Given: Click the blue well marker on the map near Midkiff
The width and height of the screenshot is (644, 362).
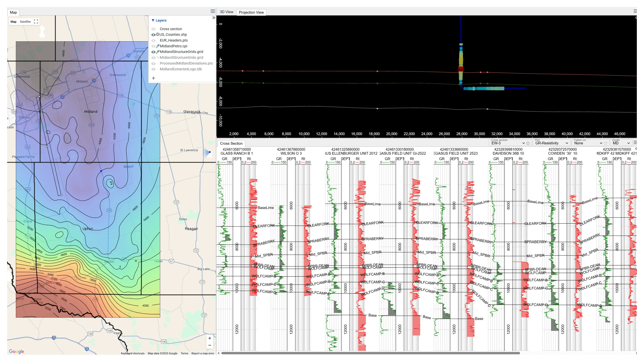Looking at the screenshot, I should pyautogui.click(x=101, y=171).
